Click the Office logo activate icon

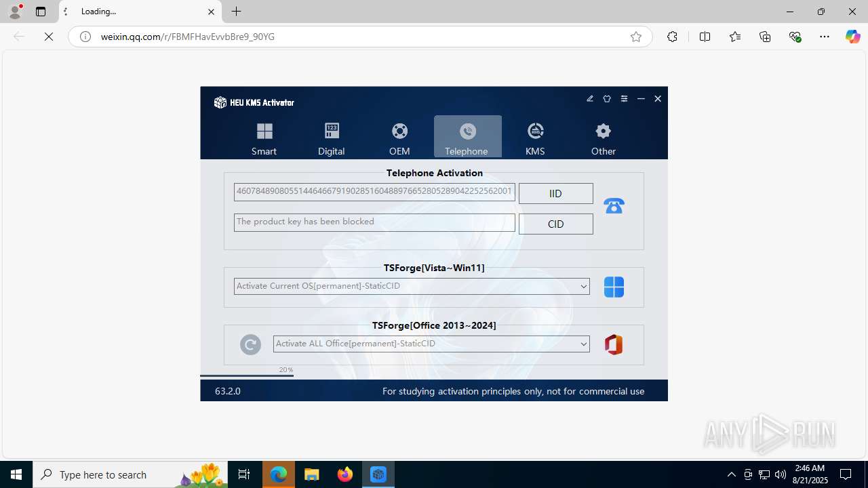tap(614, 344)
